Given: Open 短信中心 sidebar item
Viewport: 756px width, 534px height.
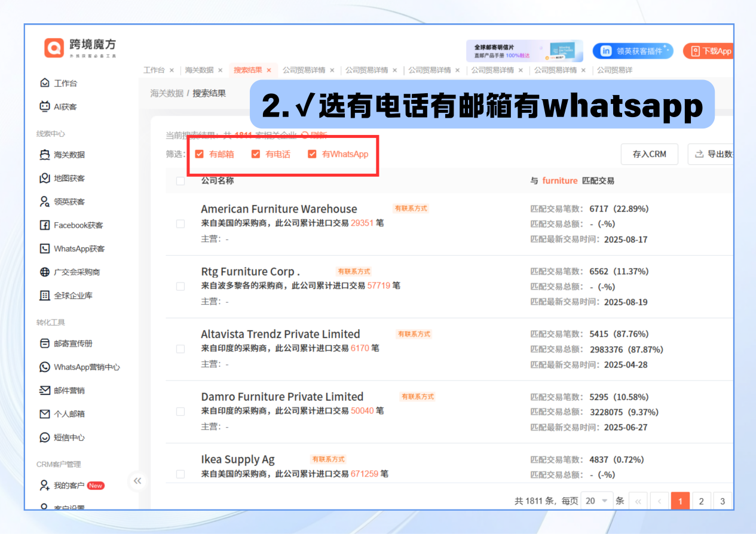Looking at the screenshot, I should tap(62, 437).
